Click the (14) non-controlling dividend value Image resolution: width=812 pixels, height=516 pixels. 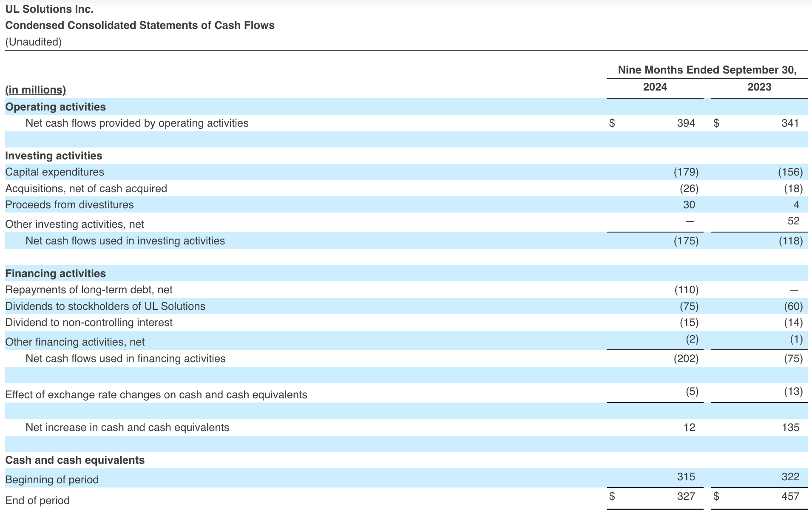click(x=794, y=323)
